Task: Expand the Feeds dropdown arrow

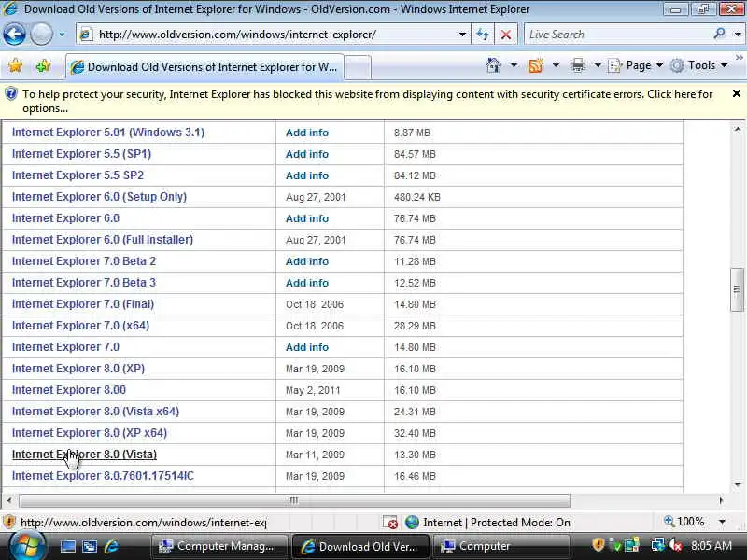Action: click(556, 65)
